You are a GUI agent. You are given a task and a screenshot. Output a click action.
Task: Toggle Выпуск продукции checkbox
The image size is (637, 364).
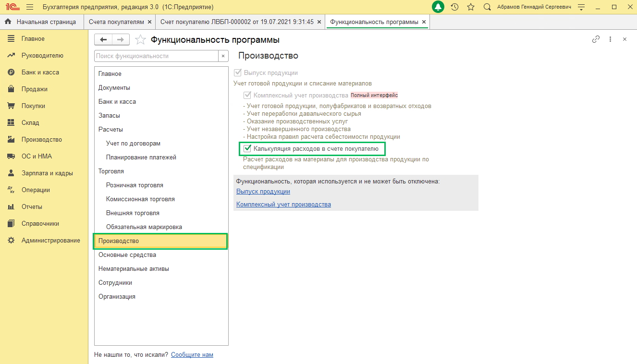click(x=237, y=73)
